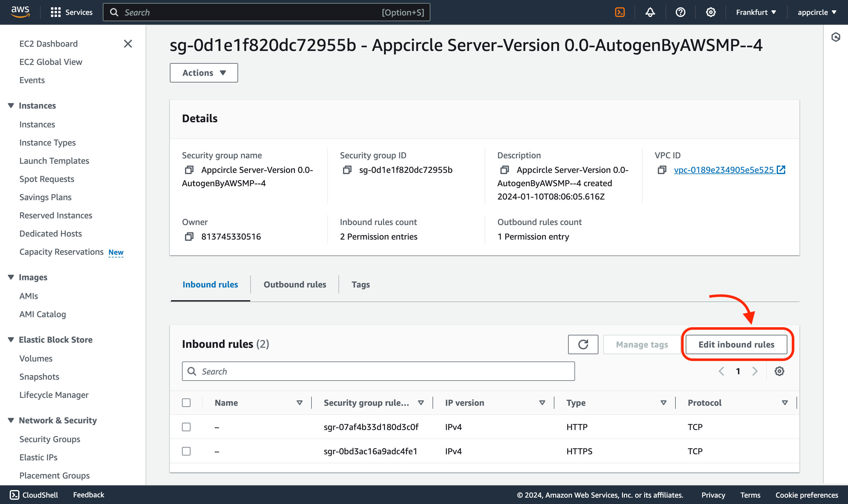The height and width of the screenshot is (504, 848).
Task: Sort by Security group rule column
Action: click(x=421, y=402)
